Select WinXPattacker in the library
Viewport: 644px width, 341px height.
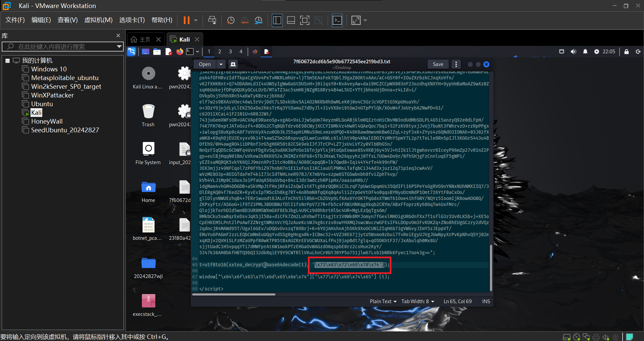(x=52, y=95)
